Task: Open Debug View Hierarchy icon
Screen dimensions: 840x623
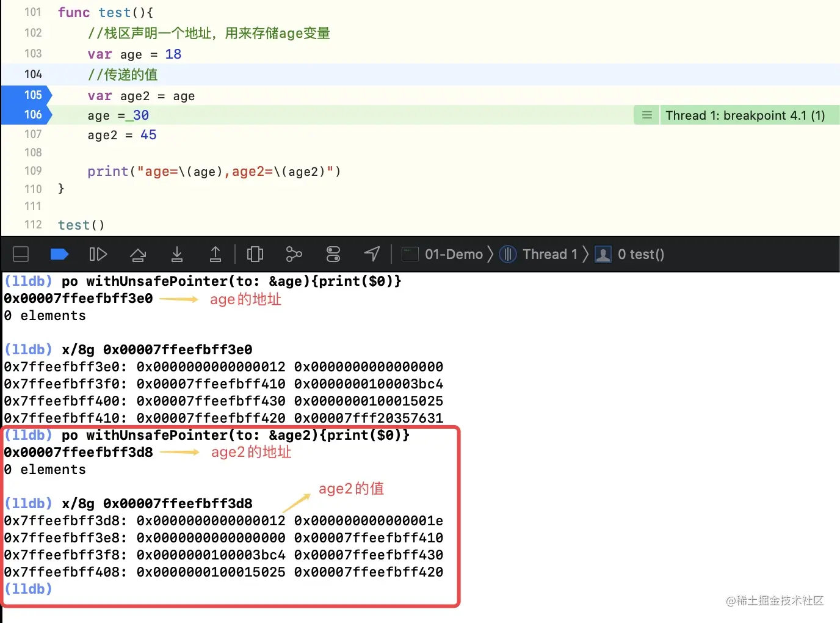Action: (255, 254)
